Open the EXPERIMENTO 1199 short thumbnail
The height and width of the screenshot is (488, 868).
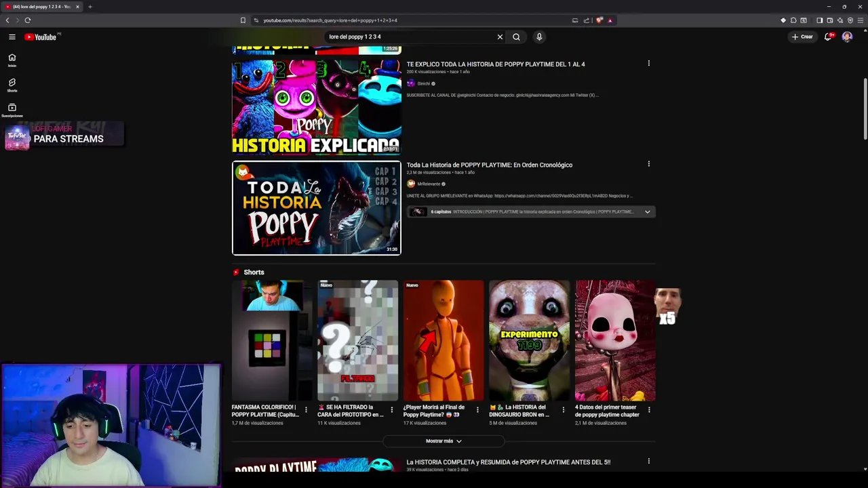click(x=530, y=340)
